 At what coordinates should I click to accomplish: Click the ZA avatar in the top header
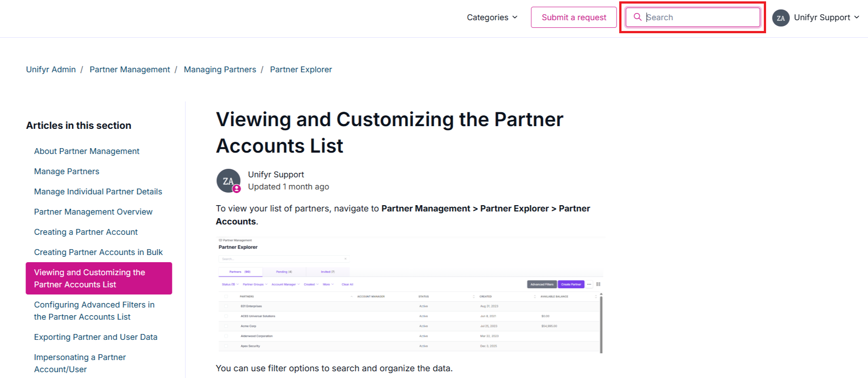point(781,18)
